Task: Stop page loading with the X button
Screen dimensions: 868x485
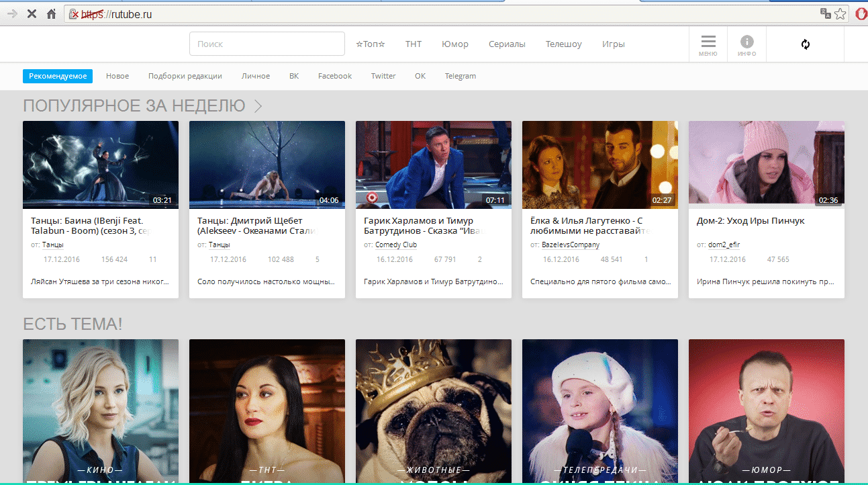Action: tap(32, 13)
